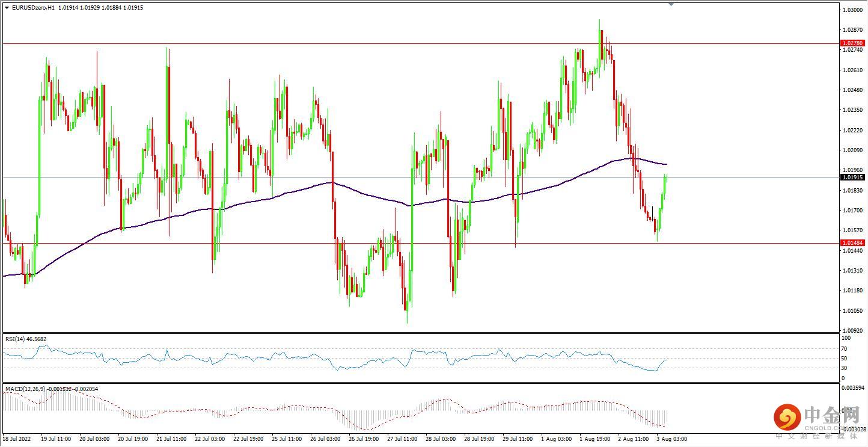Screen dimensions: 868x447
Task: Click the chart shift triangle marker
Action: [671, 4]
